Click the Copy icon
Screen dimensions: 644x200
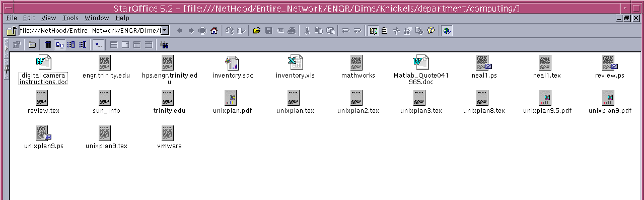pyautogui.click(x=319, y=31)
